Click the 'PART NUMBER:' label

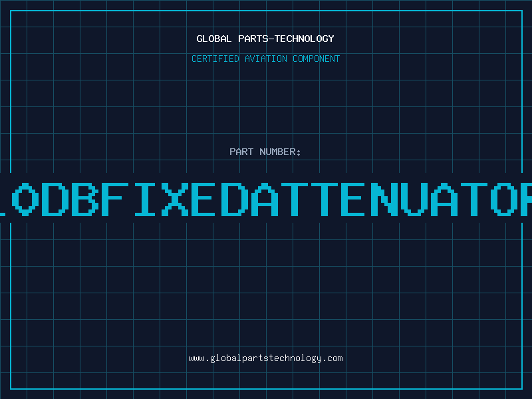tap(265, 152)
